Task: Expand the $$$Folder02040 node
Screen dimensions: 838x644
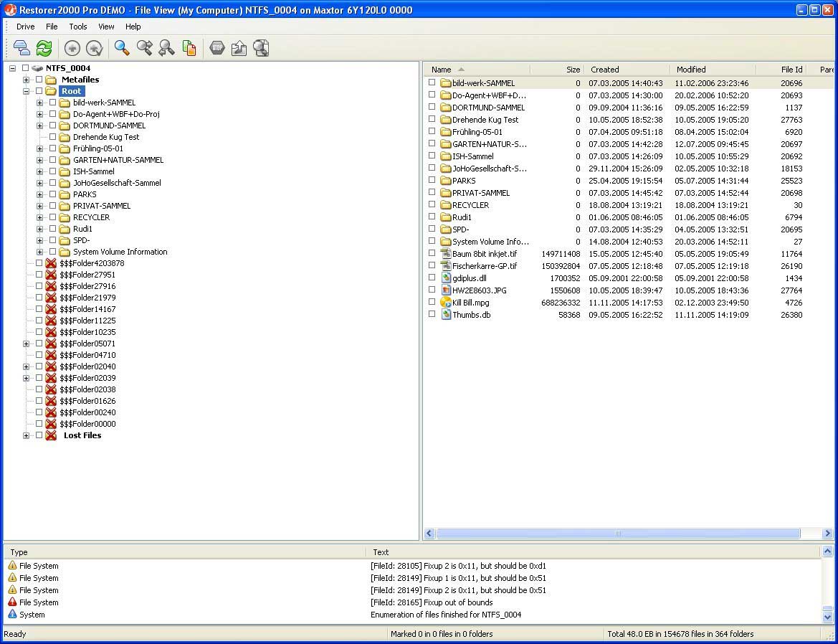Action: (x=26, y=366)
